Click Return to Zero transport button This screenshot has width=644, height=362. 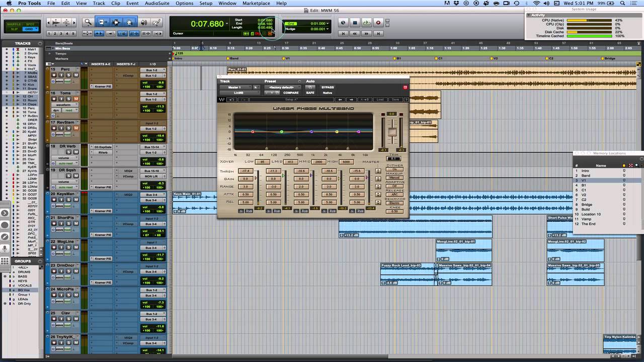point(343,33)
